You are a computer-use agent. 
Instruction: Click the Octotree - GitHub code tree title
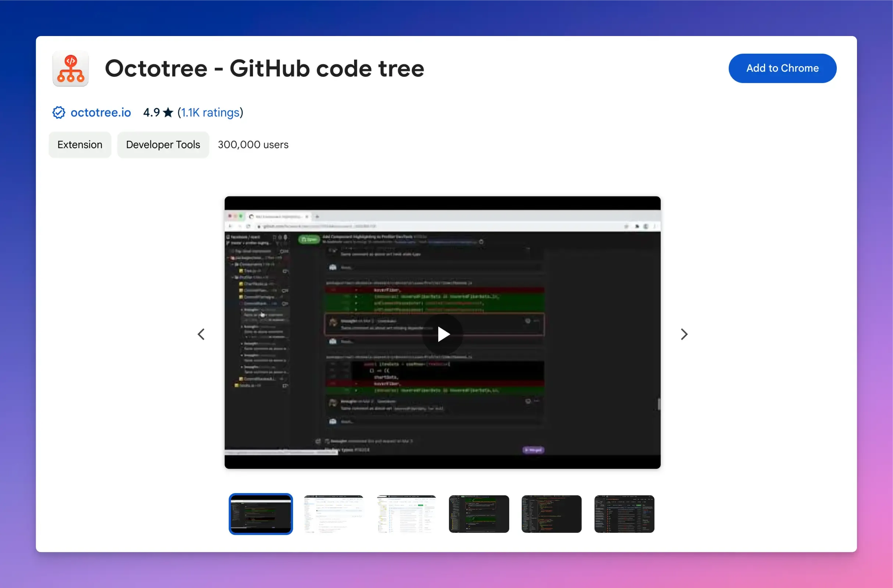point(265,68)
